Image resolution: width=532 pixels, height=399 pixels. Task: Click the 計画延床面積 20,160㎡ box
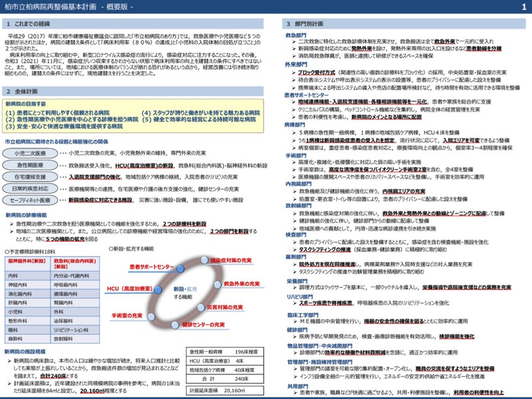(x=224, y=390)
